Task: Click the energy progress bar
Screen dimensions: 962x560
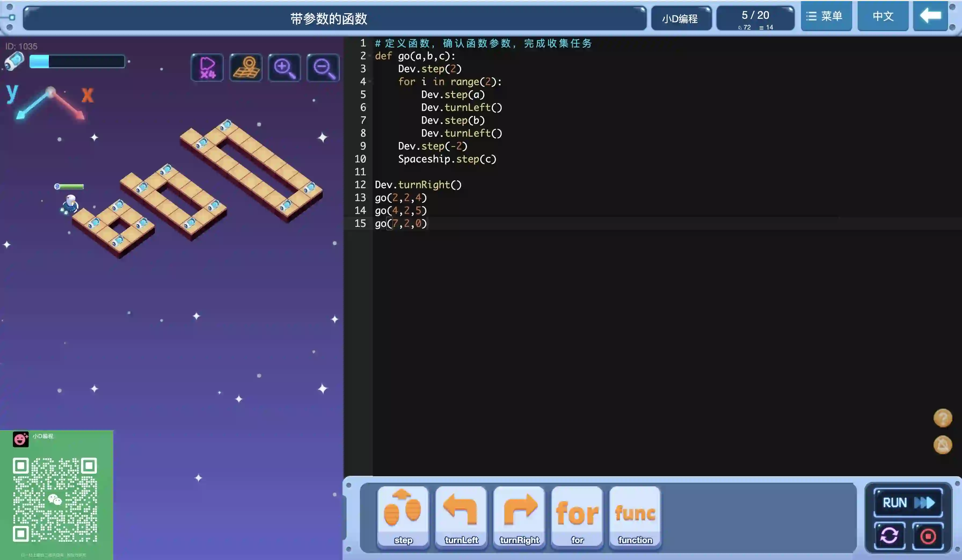Action: point(77,61)
